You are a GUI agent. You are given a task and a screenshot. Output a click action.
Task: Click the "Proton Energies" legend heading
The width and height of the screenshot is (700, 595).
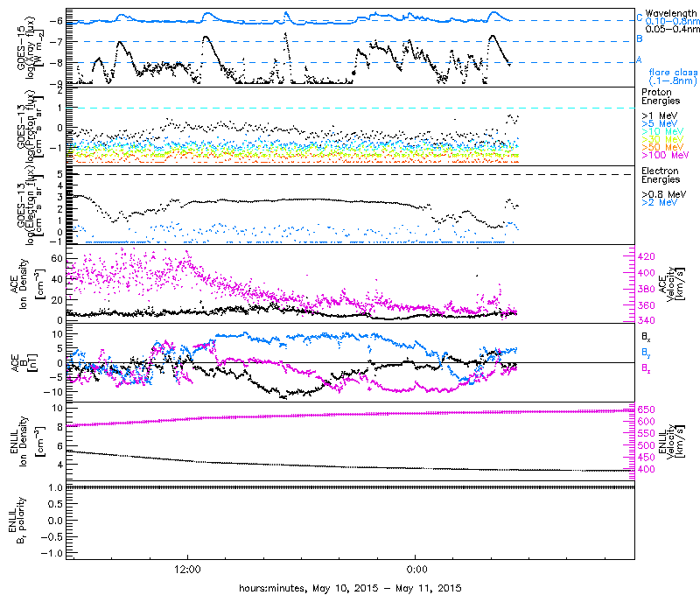point(661,96)
